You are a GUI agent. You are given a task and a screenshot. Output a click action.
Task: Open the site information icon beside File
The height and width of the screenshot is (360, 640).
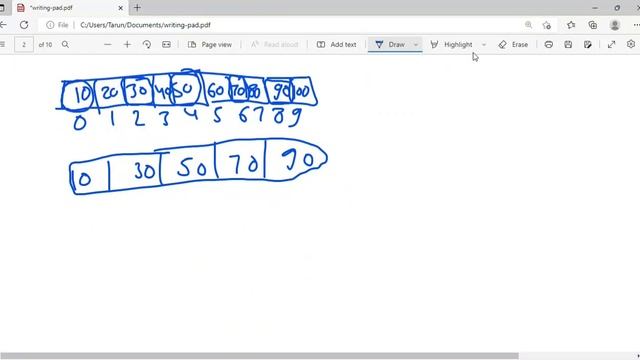coord(50,25)
